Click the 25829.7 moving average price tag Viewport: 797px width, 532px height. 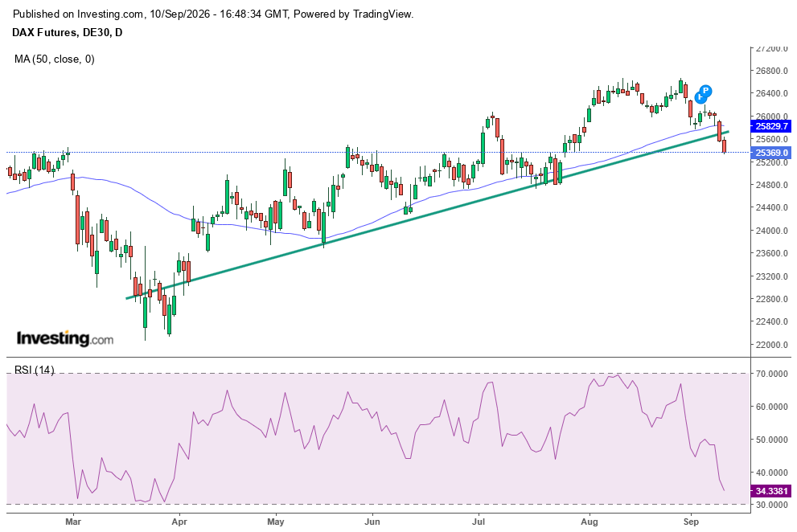coord(771,126)
